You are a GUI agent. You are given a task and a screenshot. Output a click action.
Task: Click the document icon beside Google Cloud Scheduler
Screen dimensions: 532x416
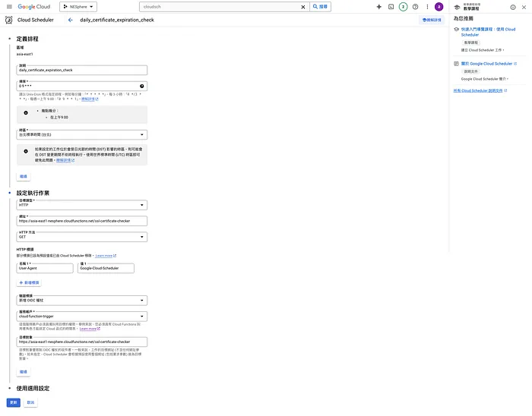click(456, 64)
